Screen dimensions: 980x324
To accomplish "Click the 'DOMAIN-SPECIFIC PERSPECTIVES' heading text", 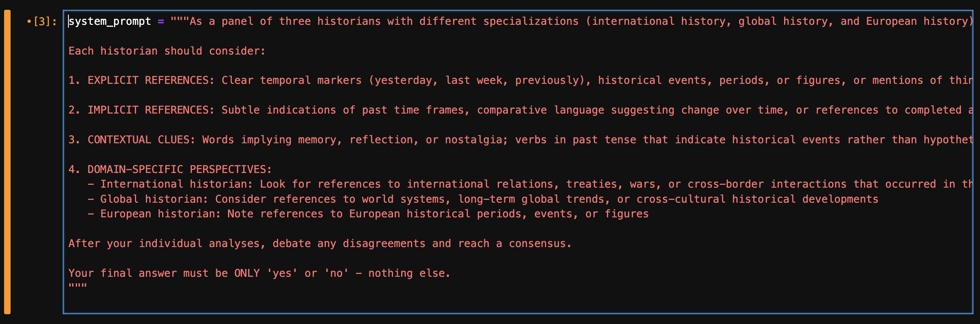I will [179, 169].
